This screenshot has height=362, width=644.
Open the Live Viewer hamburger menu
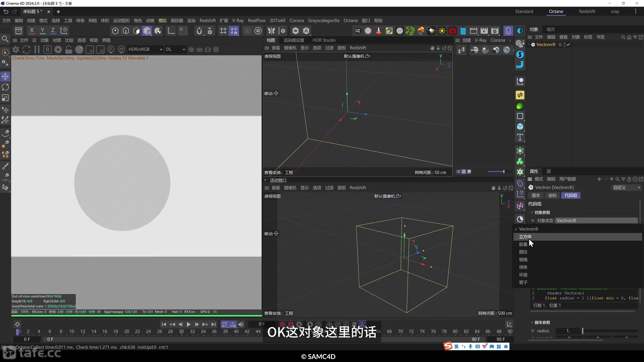tap(15, 40)
